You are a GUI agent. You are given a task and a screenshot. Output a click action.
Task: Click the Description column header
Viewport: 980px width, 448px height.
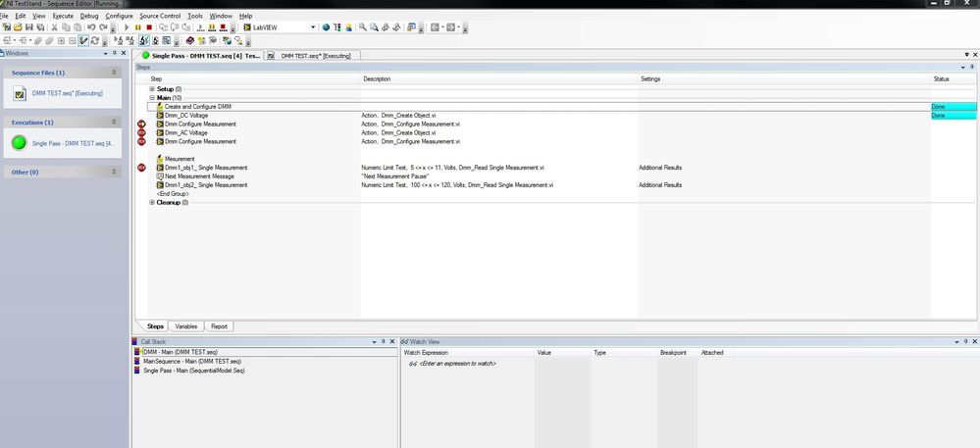[377, 79]
